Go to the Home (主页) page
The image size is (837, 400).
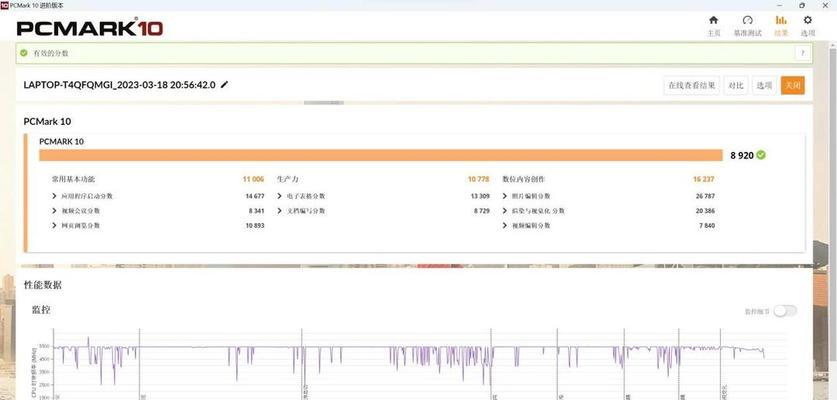click(x=714, y=26)
